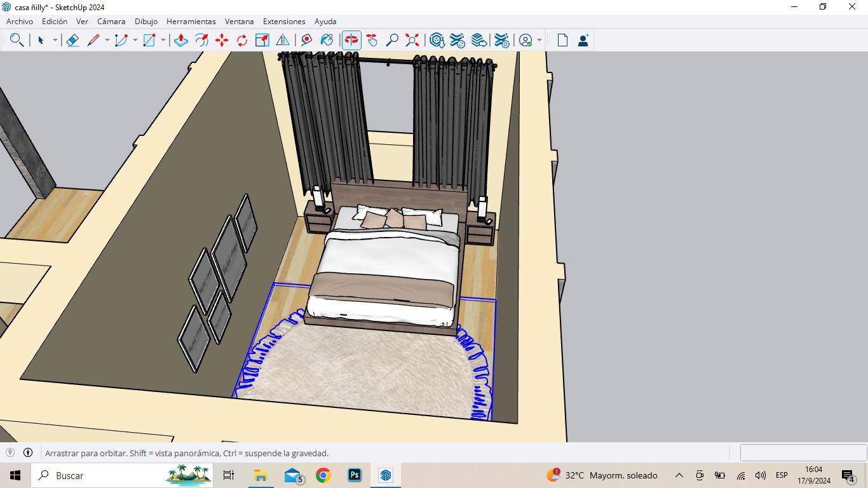Activate the Follow Me tool

(201, 40)
